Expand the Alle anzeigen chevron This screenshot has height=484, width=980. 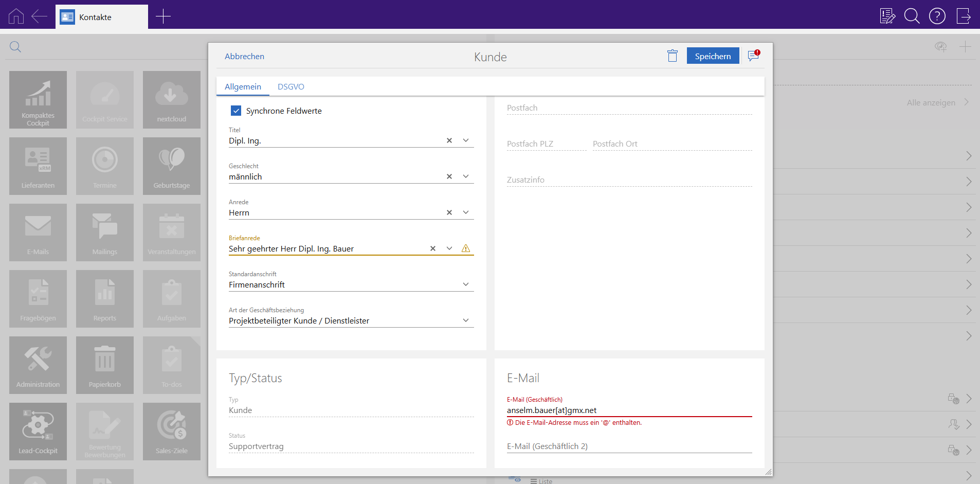(967, 102)
